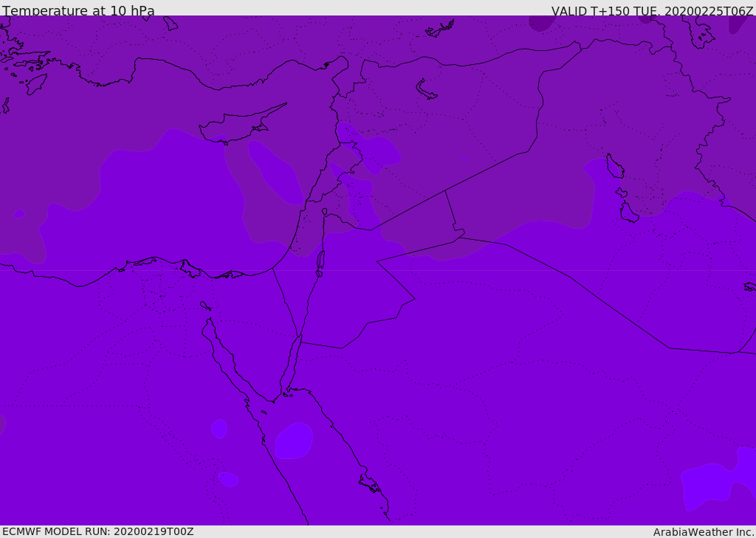Click the dark purple patch at top center
The height and width of the screenshot is (538, 756).
[540, 22]
